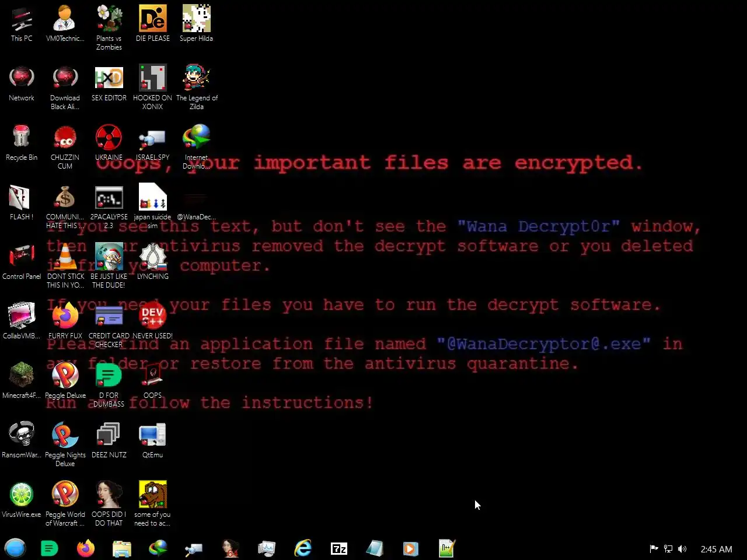Open the VM0Technic user folder icon
The height and width of the screenshot is (560, 747).
click(65, 23)
